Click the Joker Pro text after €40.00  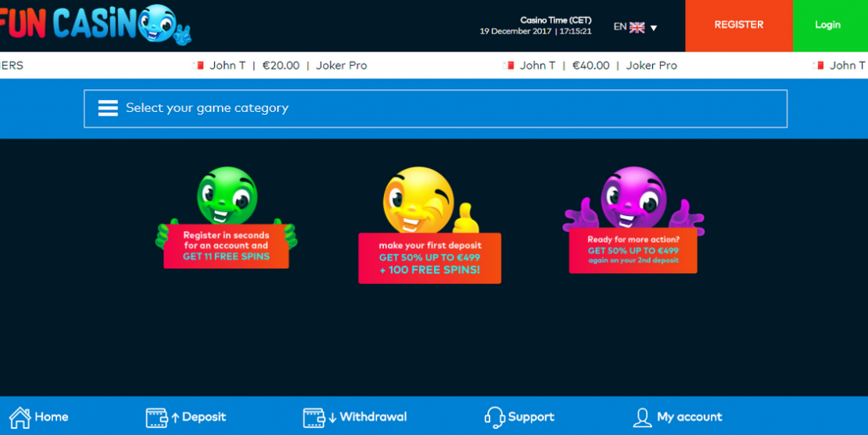[651, 66]
